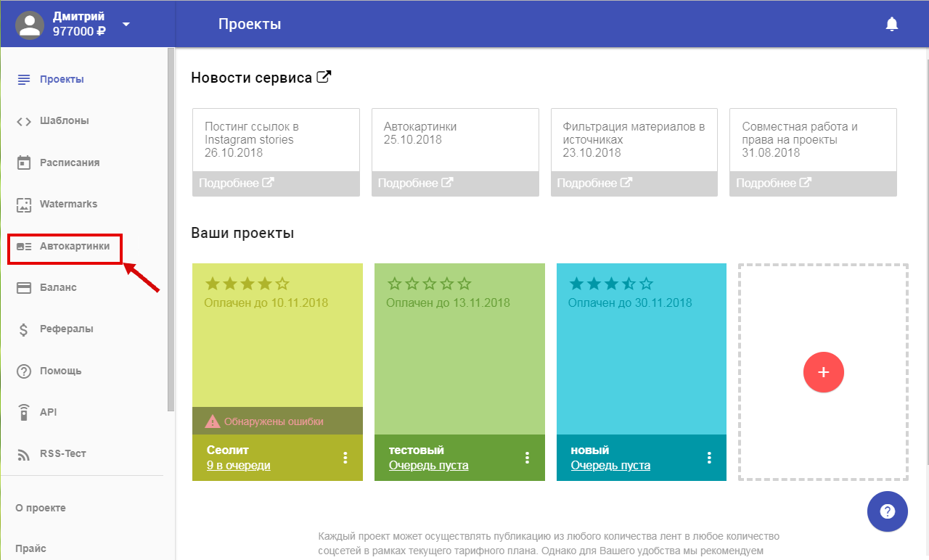The width and height of the screenshot is (929, 560).
Task: Click the notifications bell icon
Action: [x=892, y=25]
